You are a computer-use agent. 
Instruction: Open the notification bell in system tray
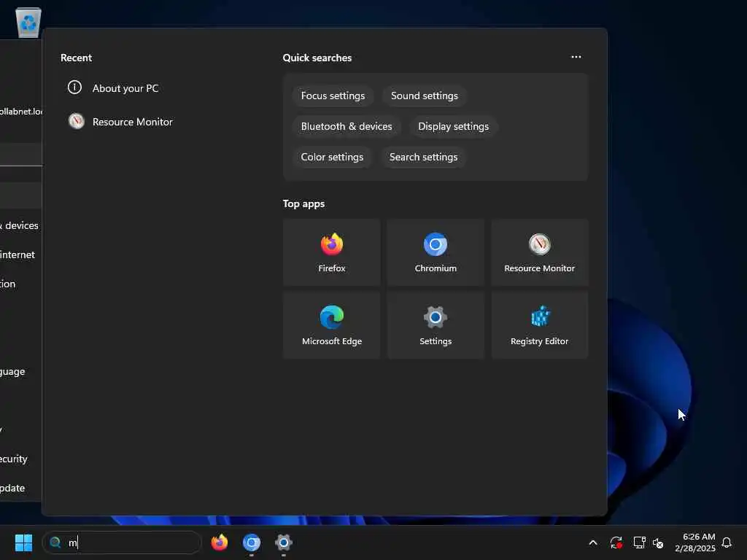pos(727,542)
